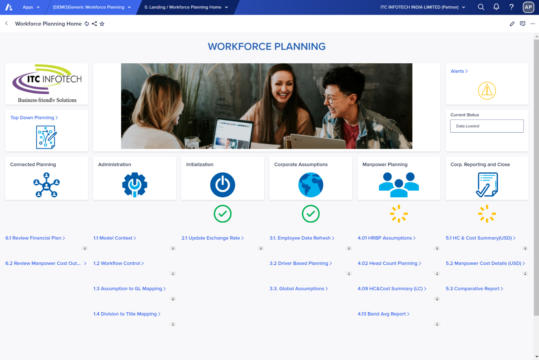Expand the Apps dropdown in top bar
Screen dimensions: 539x360
pos(31,7)
